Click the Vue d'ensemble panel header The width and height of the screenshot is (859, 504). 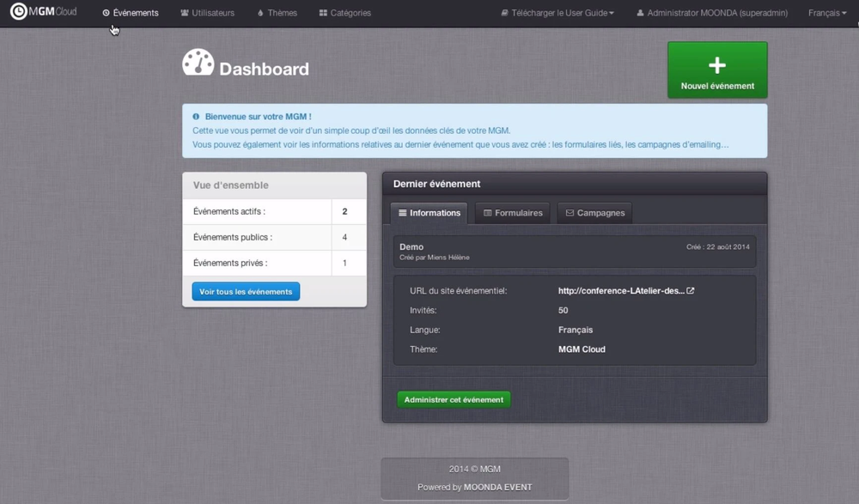275,185
